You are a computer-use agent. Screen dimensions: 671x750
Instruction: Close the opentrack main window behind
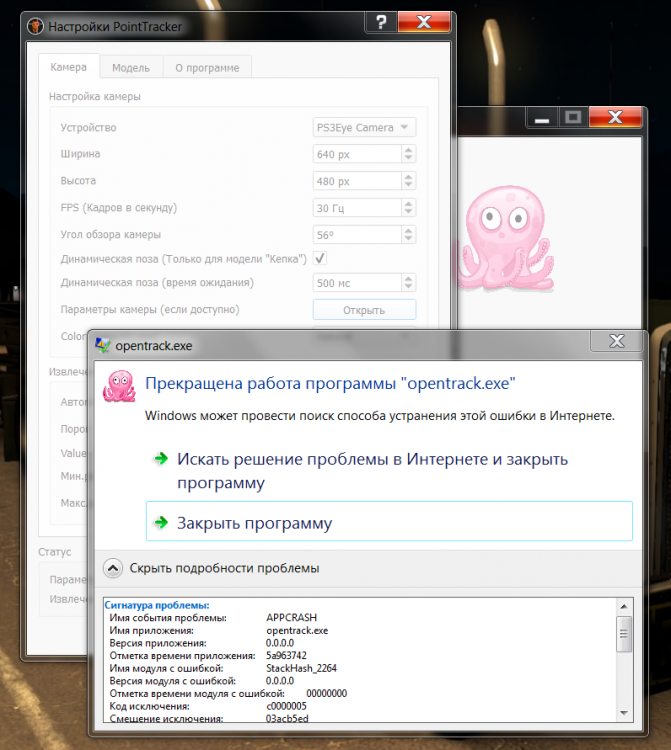pos(616,118)
